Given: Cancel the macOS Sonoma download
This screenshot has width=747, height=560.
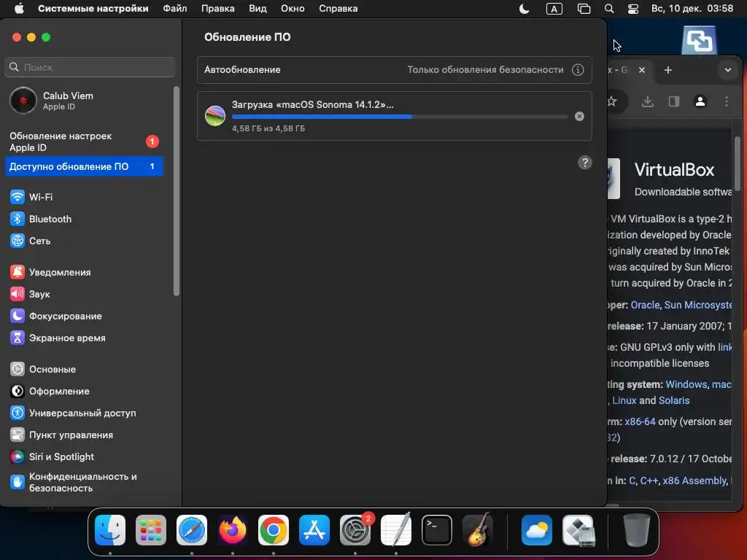Looking at the screenshot, I should click(579, 116).
